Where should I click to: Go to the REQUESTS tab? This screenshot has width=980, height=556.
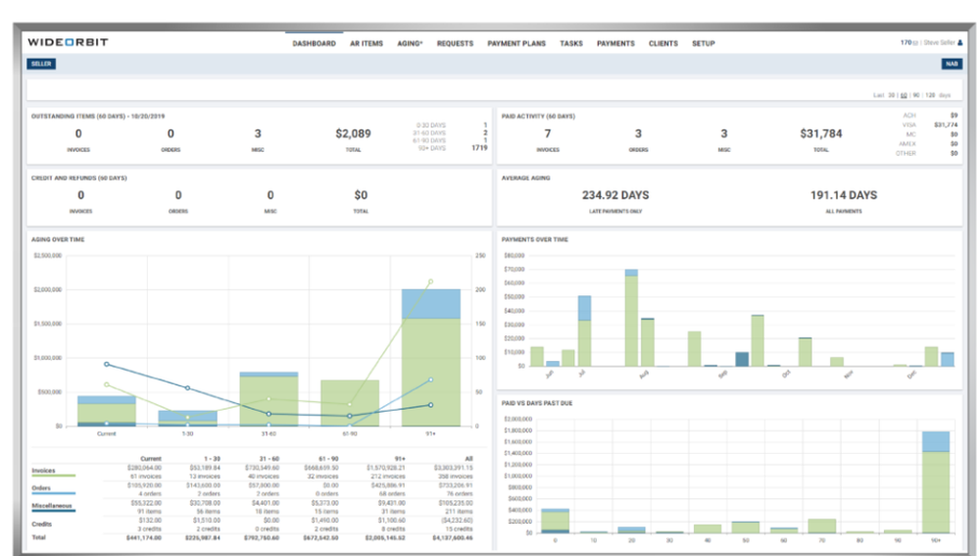[455, 44]
